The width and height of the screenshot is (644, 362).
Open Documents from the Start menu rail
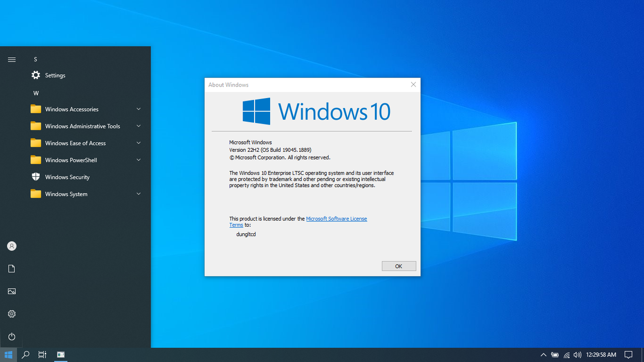(x=12, y=268)
